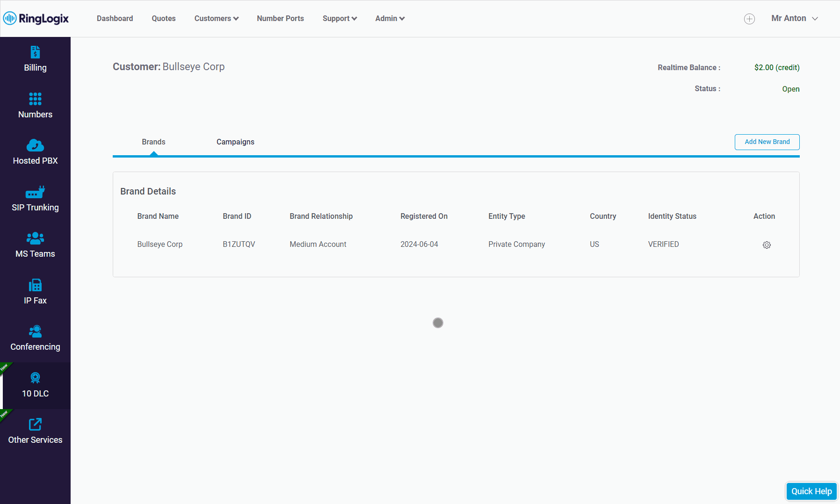
Task: Switch to the Campaigns tab
Action: coord(235,142)
